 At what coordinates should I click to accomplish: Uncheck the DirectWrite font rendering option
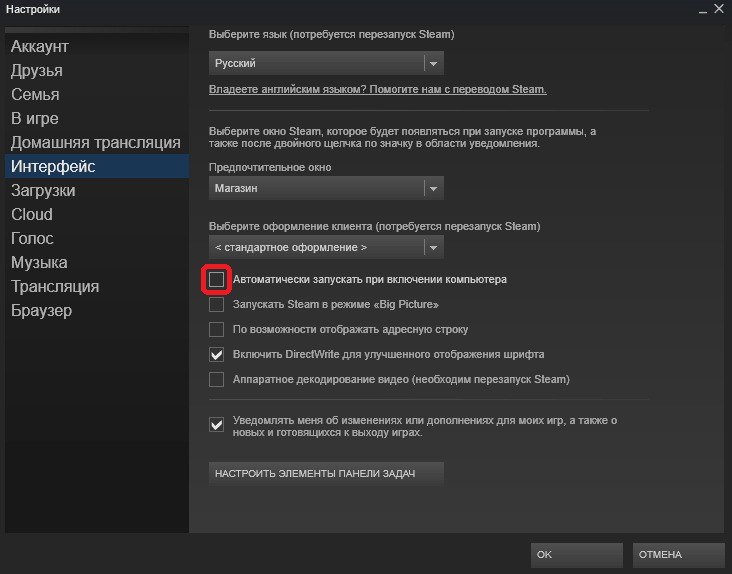pyautogui.click(x=216, y=355)
